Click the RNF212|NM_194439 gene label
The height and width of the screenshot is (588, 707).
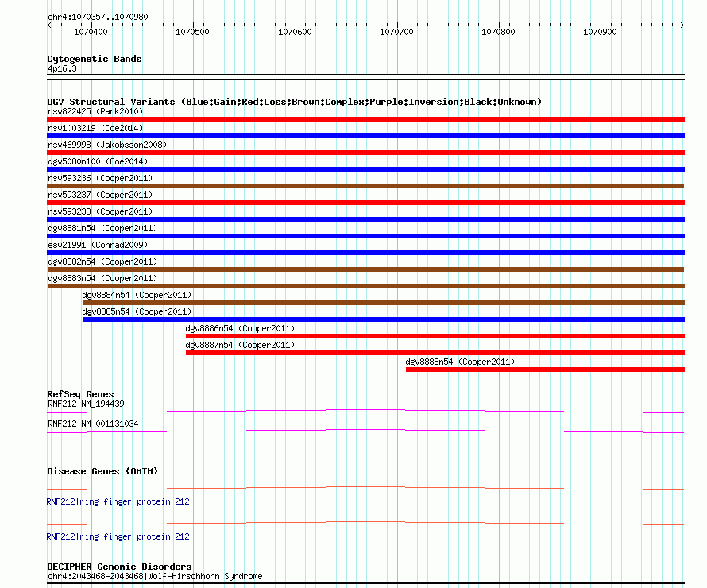coord(86,404)
